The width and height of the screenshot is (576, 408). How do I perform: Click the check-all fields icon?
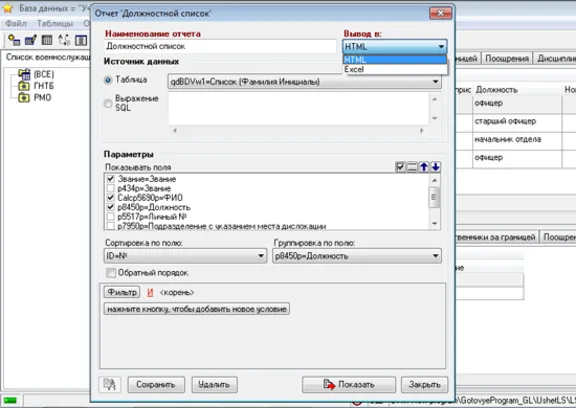coord(400,167)
